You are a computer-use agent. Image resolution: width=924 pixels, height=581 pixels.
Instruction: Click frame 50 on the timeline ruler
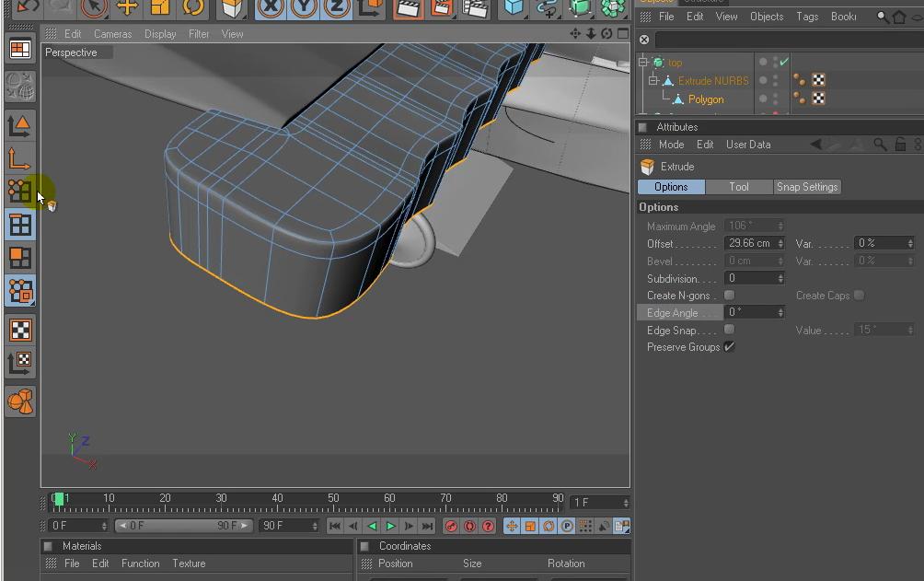click(x=333, y=505)
